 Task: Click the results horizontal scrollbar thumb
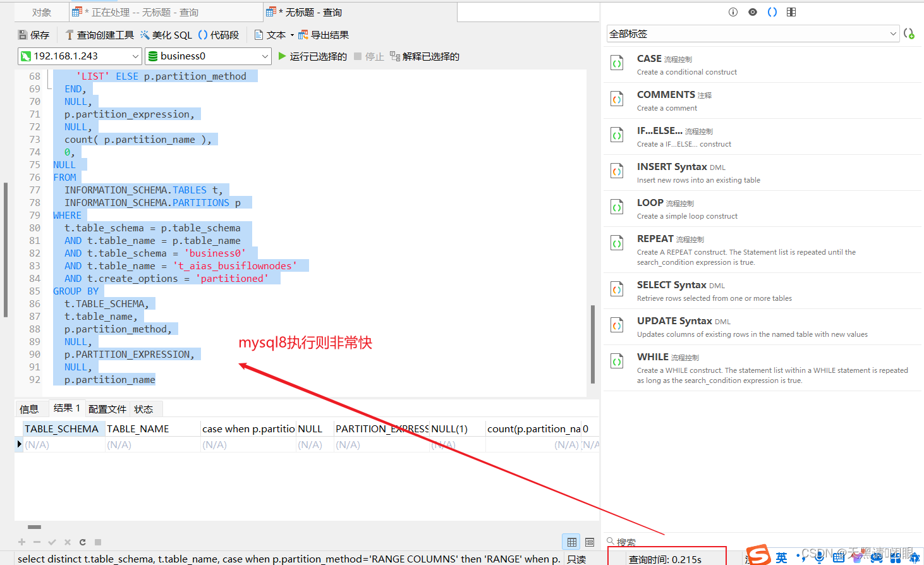pos(35,526)
